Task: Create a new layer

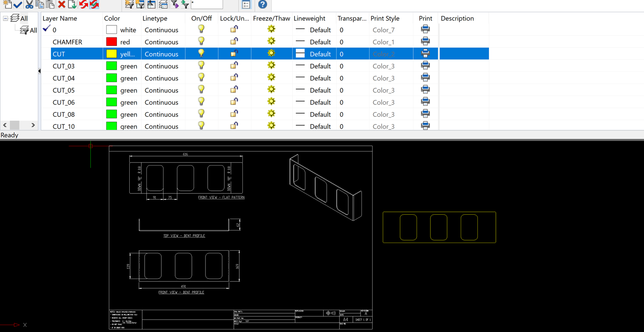Action: 7,5
